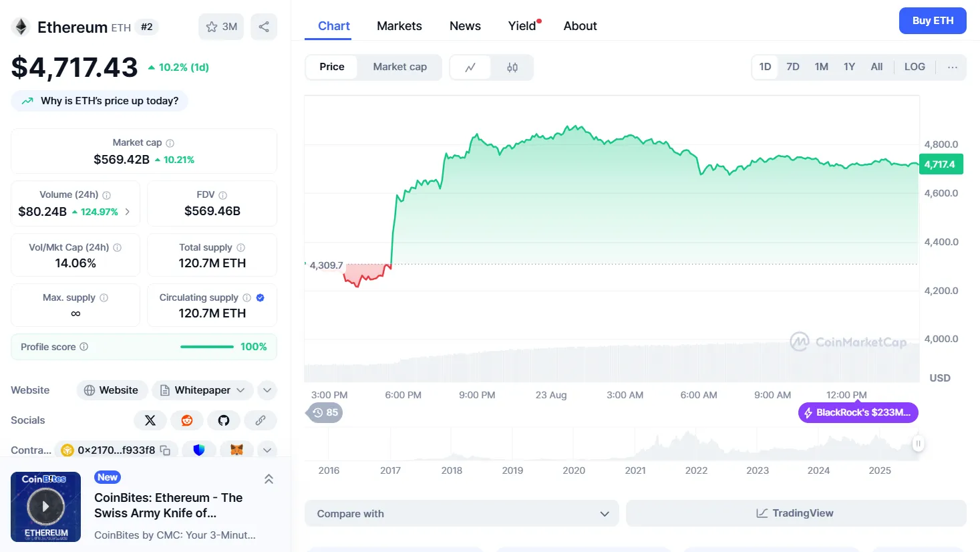Click FDV info icon
The image size is (980, 552).
tap(223, 195)
